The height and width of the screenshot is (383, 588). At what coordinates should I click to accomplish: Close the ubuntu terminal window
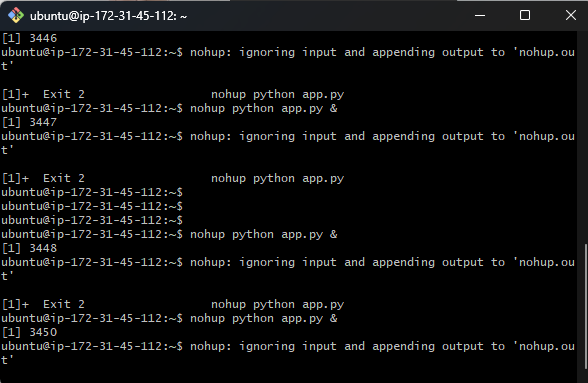570,15
